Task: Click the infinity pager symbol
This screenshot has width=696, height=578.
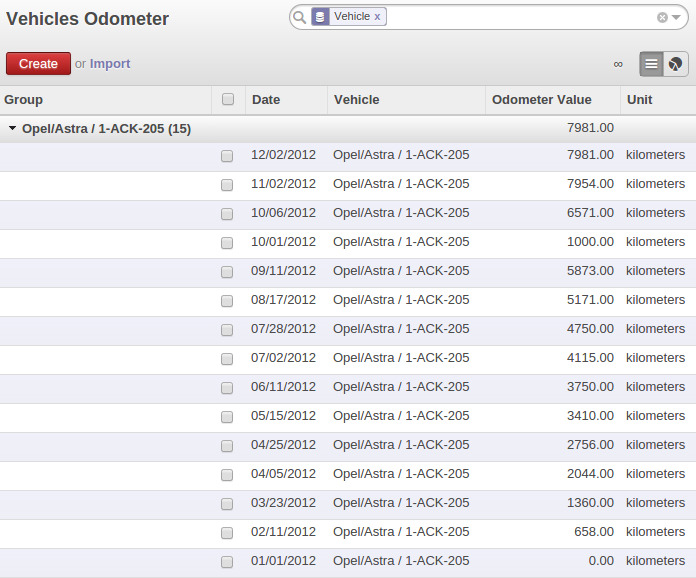Action: pyautogui.click(x=618, y=64)
